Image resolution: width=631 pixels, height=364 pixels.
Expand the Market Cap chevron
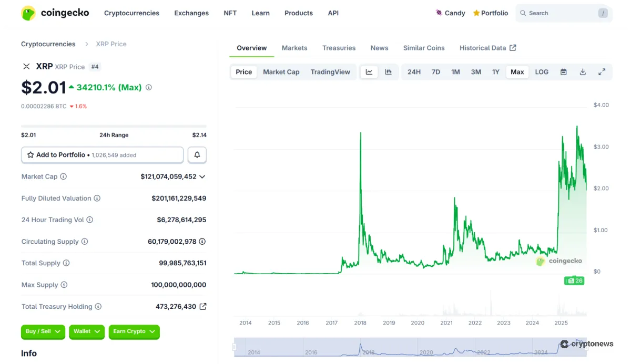coord(202,176)
